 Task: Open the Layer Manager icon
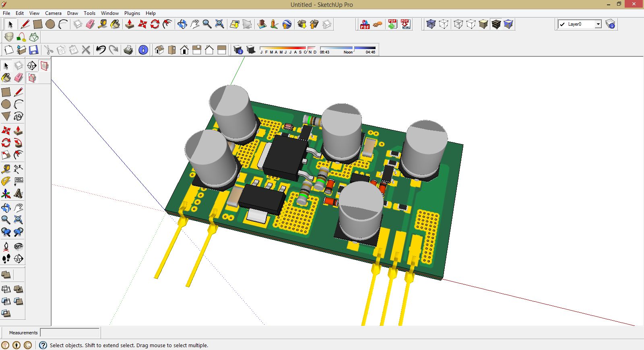pyautogui.click(x=611, y=24)
